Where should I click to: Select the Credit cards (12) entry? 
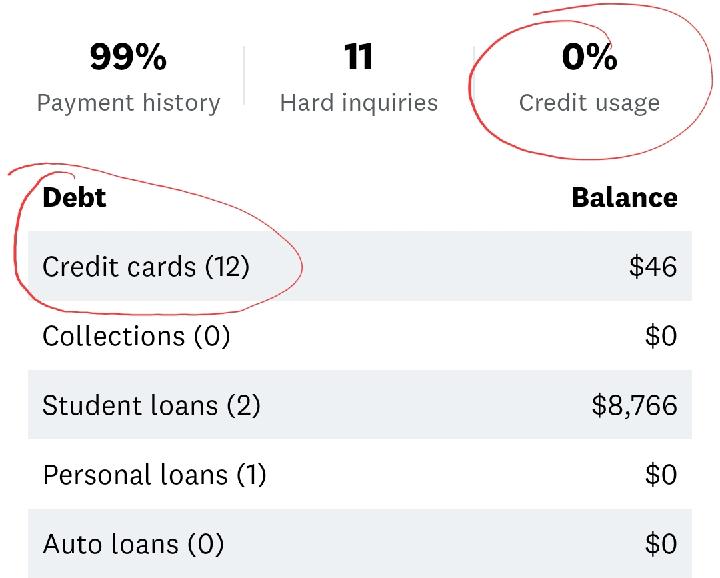(146, 267)
